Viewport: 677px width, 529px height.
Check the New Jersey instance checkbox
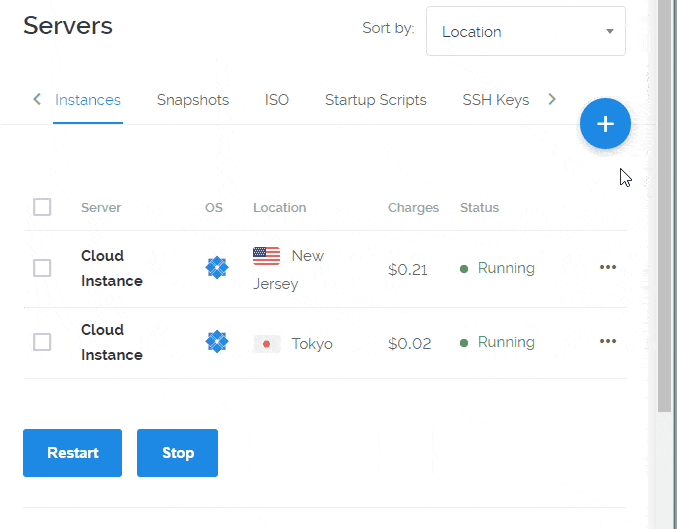42,268
